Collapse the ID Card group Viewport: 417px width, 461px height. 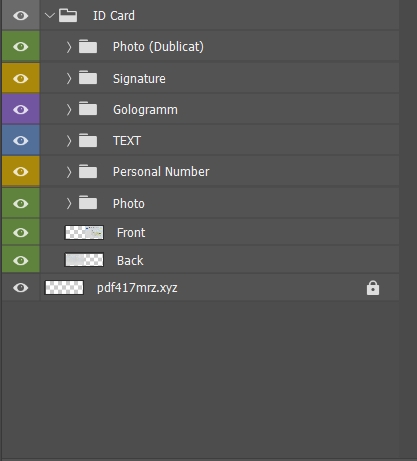pos(50,15)
